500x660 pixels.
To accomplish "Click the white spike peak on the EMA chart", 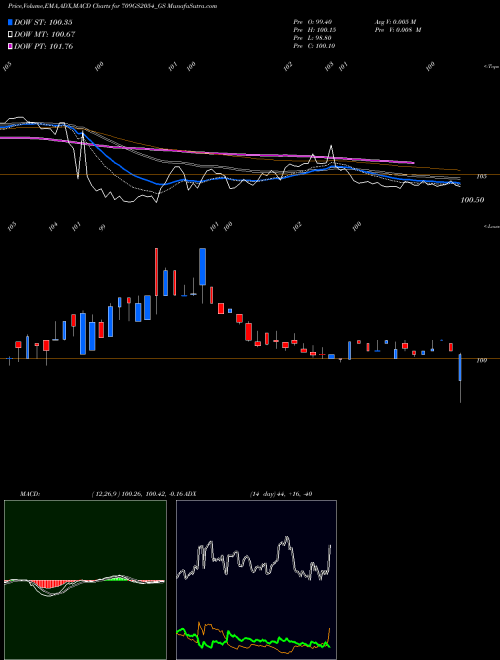I will [331, 146].
